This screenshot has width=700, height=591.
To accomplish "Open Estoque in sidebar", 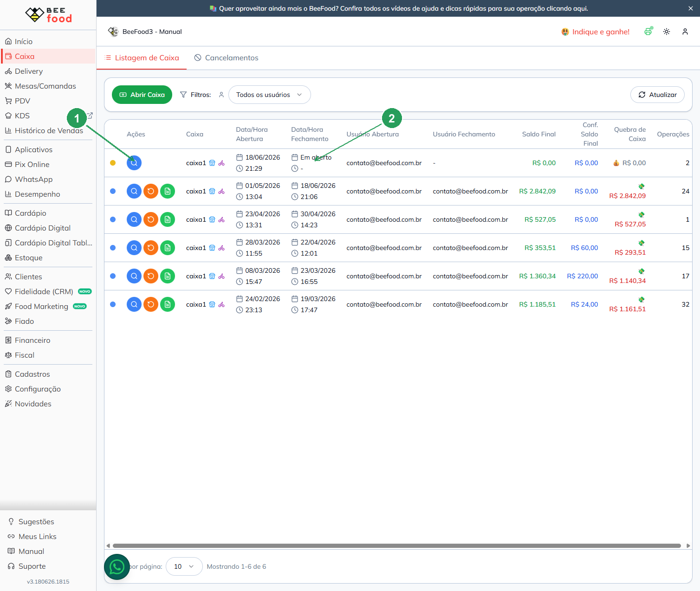I will [48, 257].
